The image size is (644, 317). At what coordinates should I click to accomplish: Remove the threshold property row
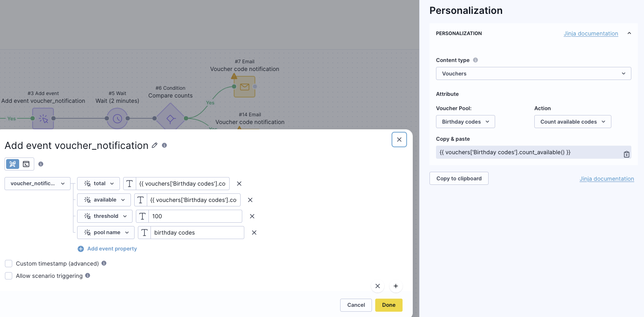coord(252,216)
